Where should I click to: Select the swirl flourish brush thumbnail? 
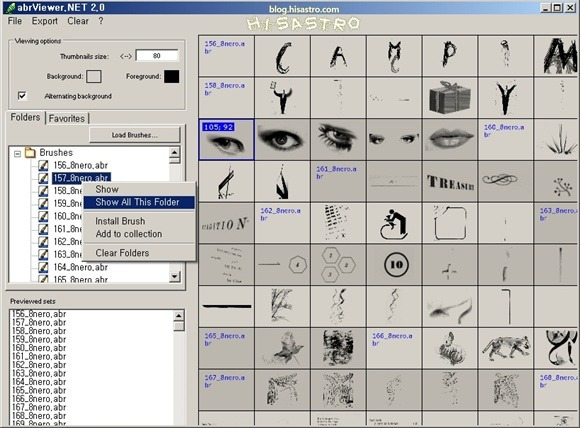[506, 182]
